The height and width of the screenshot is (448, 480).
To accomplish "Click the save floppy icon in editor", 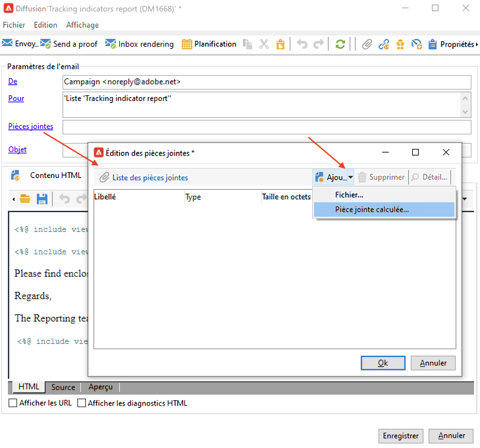I will coord(42,199).
